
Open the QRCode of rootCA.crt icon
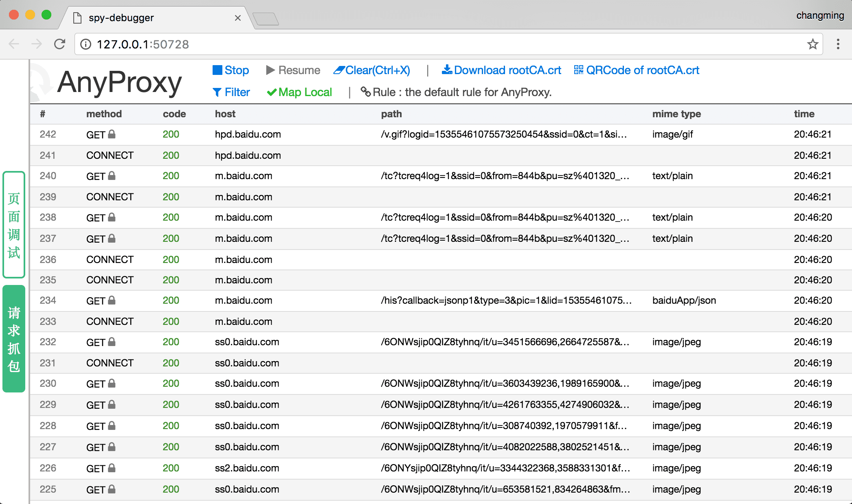click(578, 70)
